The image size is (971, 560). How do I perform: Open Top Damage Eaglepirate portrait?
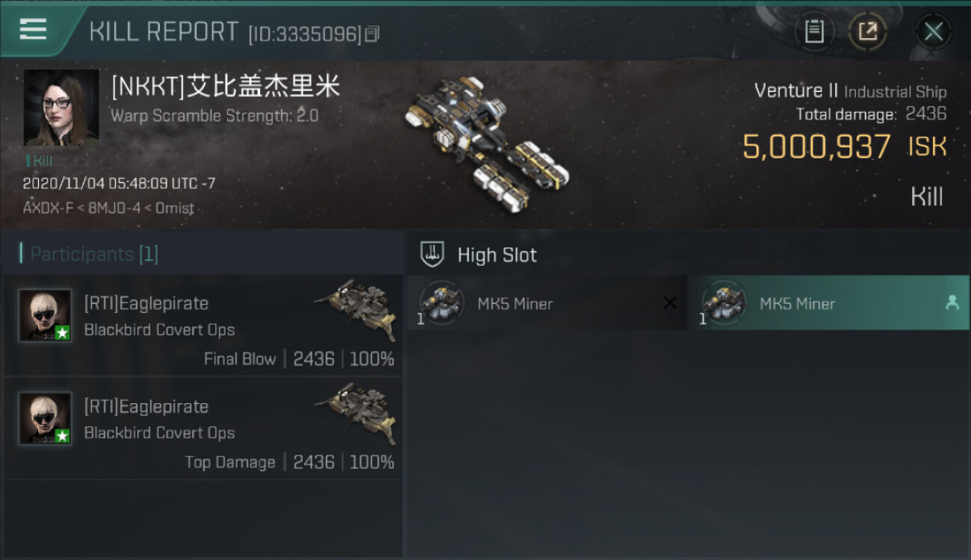coord(45,419)
